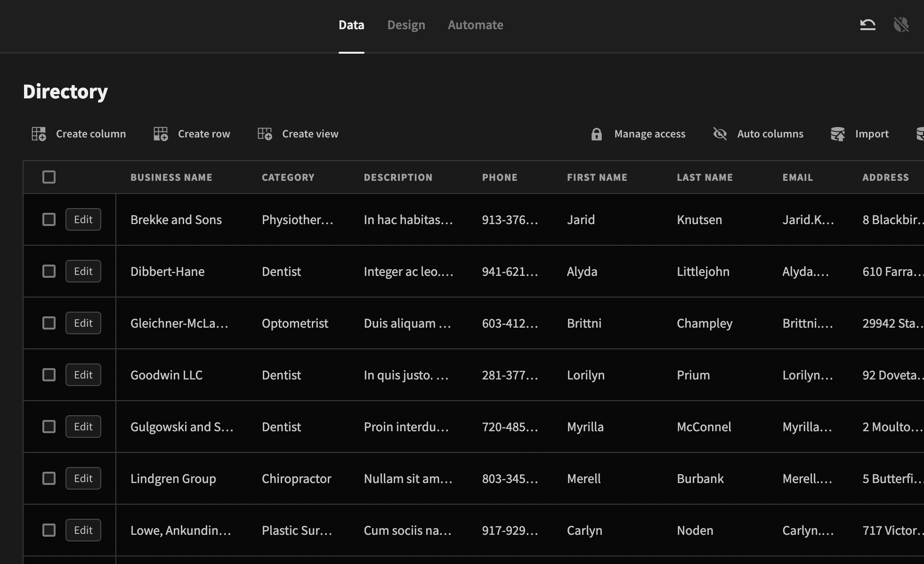The image size is (924, 564).
Task: Check the Brekke and Sons row checkbox
Action: 49,219
